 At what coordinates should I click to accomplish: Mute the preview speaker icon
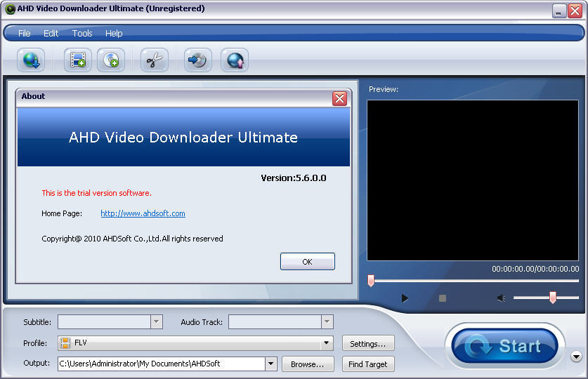[x=502, y=298]
